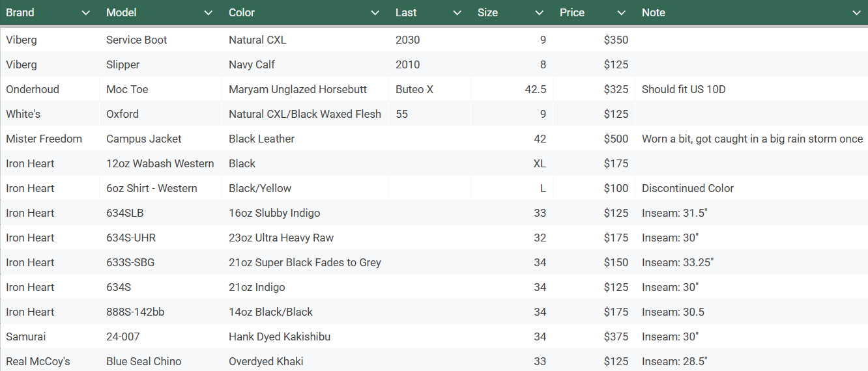This screenshot has height=371, width=868.
Task: Select the 6oz Shirt - Western cell
Action: point(160,188)
